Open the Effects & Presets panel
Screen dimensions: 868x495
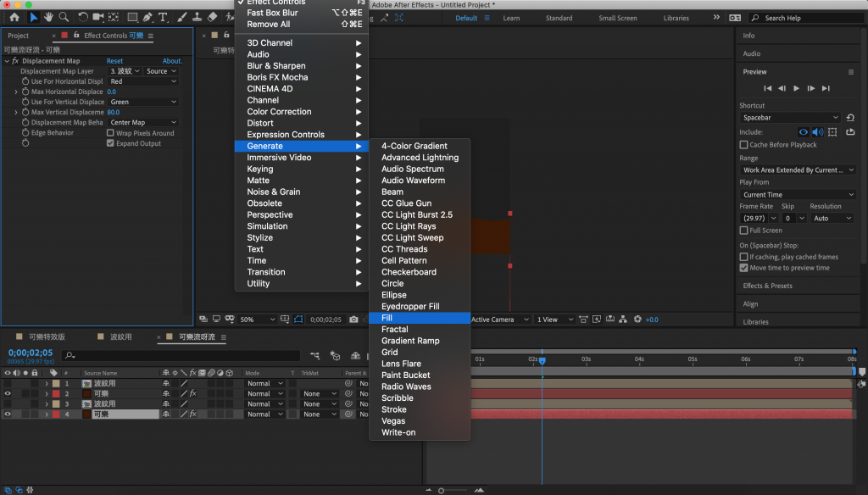[767, 286]
